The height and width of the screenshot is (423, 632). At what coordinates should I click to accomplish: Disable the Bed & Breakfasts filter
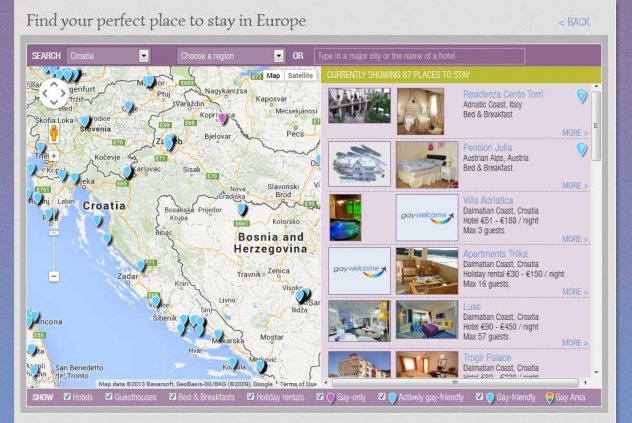point(173,397)
